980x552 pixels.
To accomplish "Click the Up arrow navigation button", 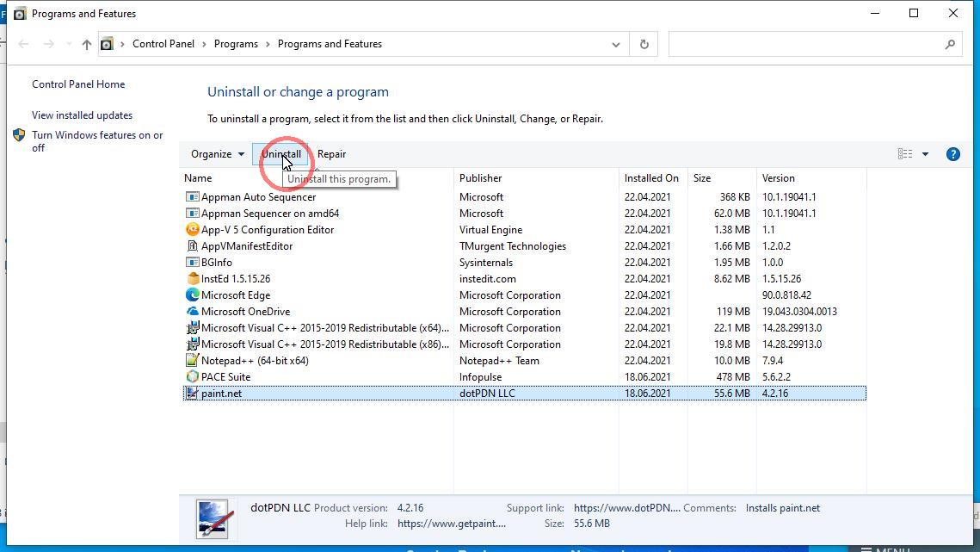I will (x=86, y=44).
